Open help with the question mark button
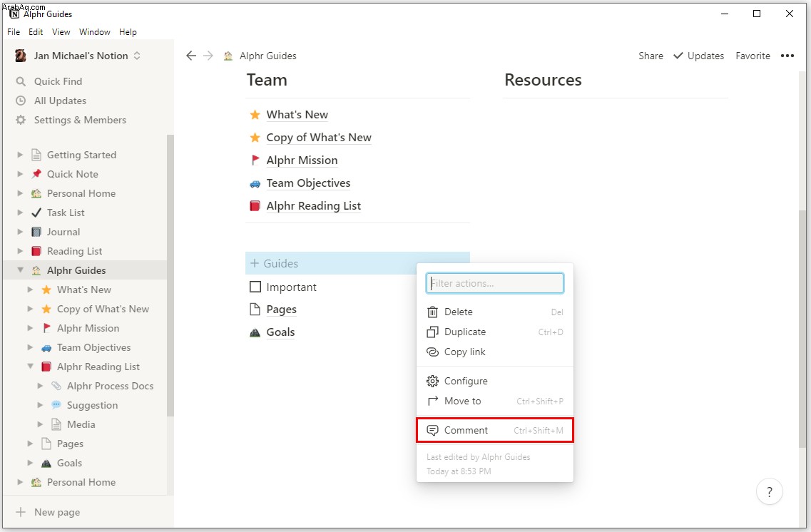 pyautogui.click(x=770, y=491)
